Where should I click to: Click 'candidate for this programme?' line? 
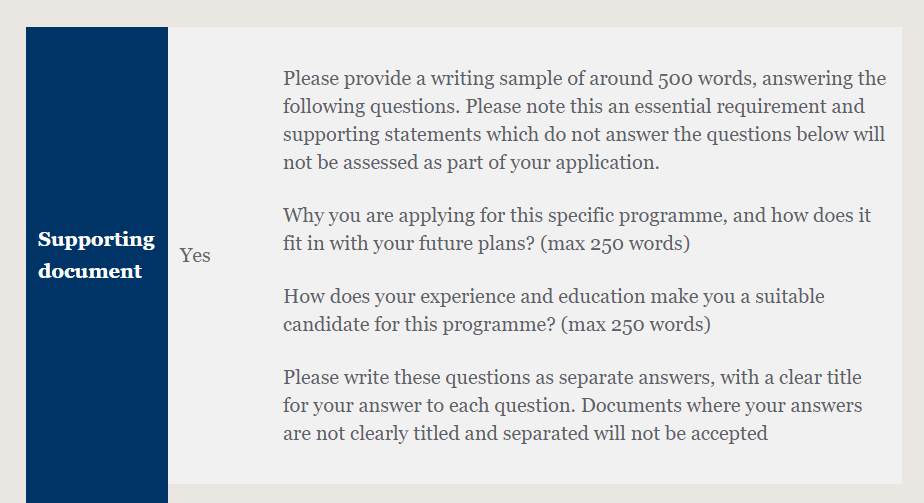419,325
